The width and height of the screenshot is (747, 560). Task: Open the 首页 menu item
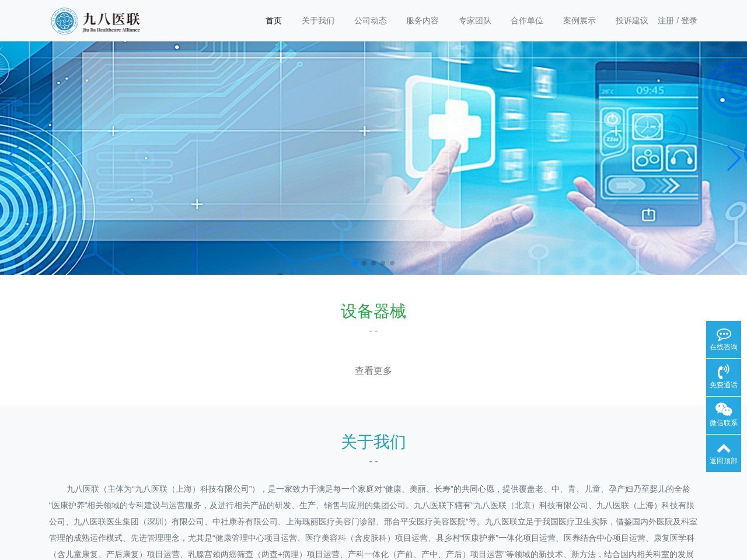pos(274,20)
